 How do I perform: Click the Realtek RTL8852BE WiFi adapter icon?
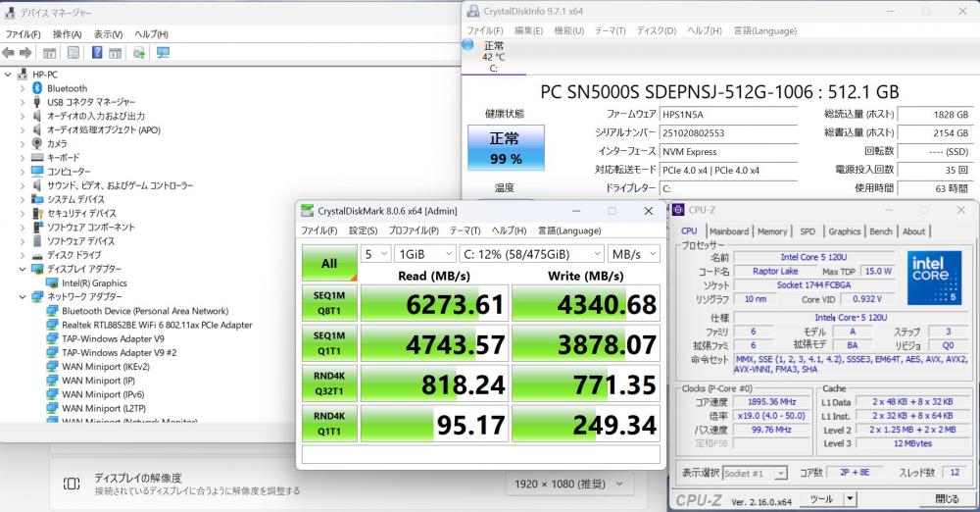[x=52, y=325]
